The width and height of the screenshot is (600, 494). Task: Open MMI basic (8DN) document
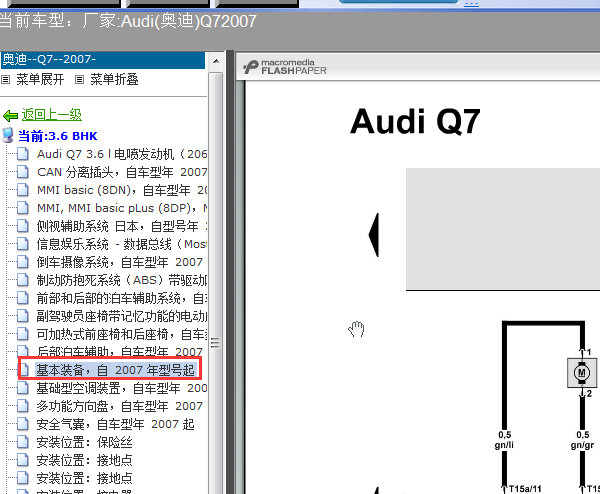tap(122, 190)
